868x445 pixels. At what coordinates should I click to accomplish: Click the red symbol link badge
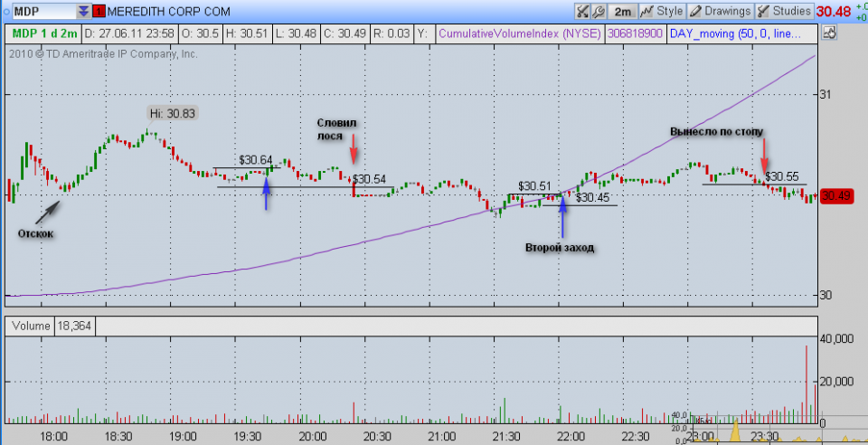(x=99, y=12)
